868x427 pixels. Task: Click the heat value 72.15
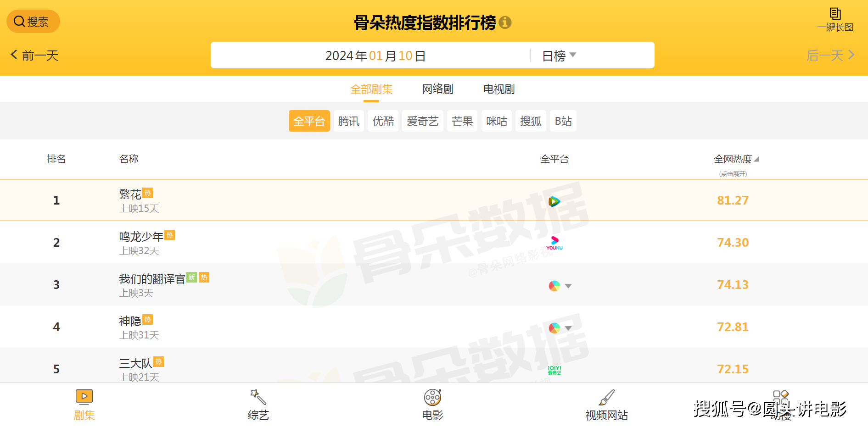(733, 369)
